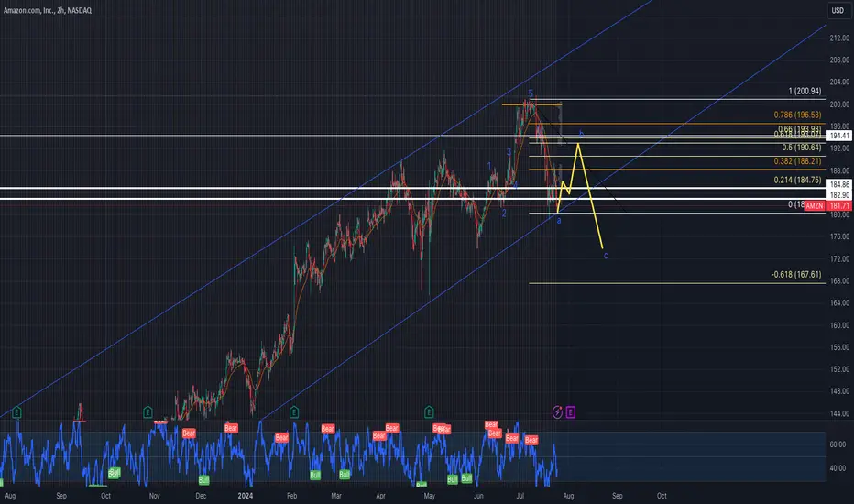Select the 182.90 price line label
Screen dimensions: 854x504
839,195
